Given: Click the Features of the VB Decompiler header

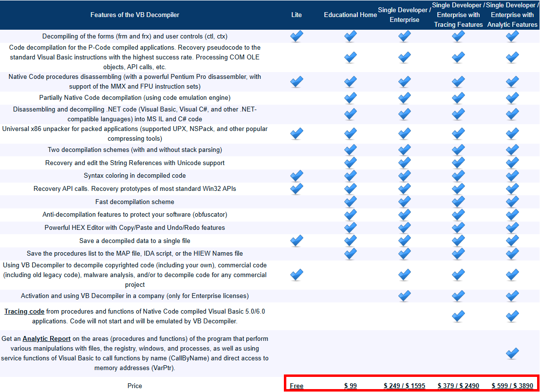Looking at the screenshot, I should [x=135, y=15].
